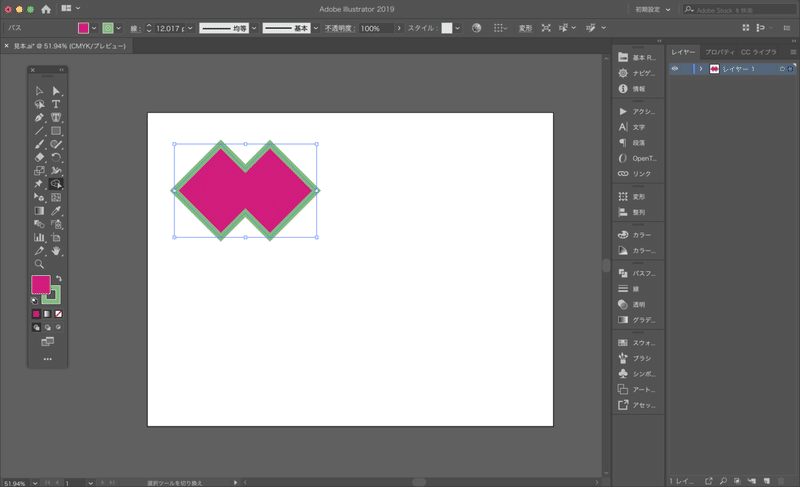Set the fill to None in toolbox
The width and height of the screenshot is (800, 487).
tap(57, 314)
